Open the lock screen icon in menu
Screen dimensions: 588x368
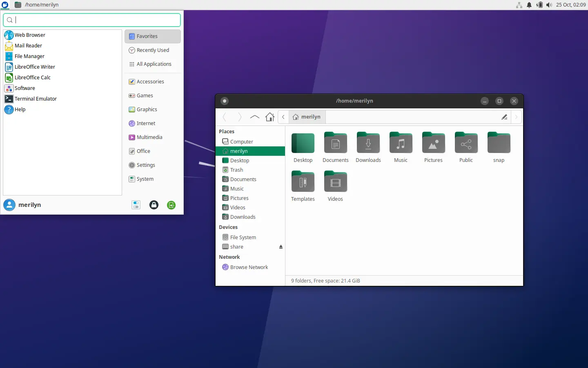click(154, 205)
